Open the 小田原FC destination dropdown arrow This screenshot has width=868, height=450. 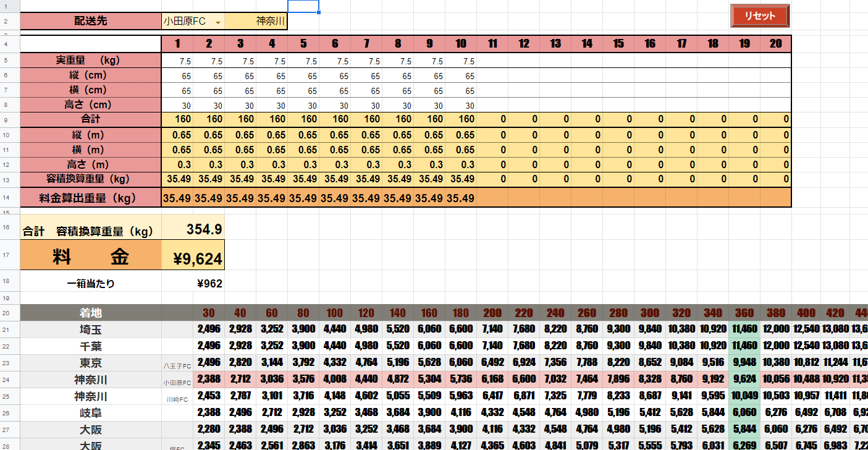tap(217, 22)
